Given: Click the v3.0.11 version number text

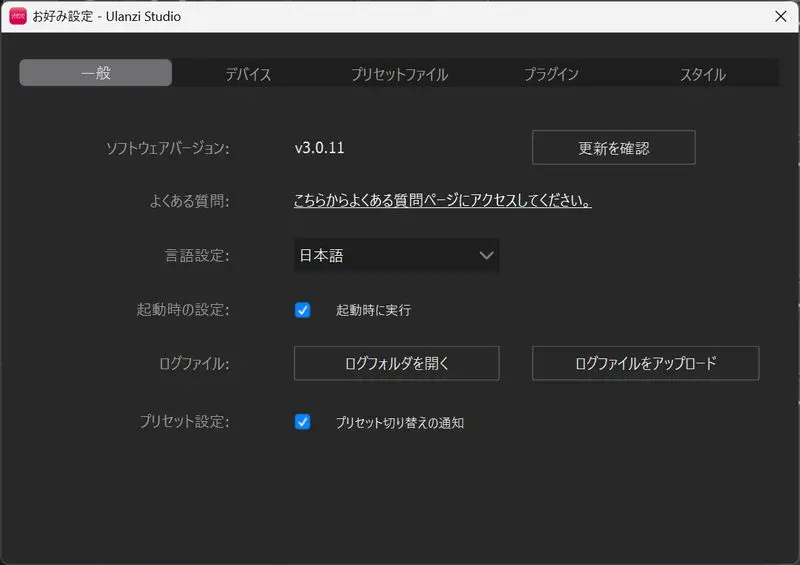Looking at the screenshot, I should click(x=319, y=148).
